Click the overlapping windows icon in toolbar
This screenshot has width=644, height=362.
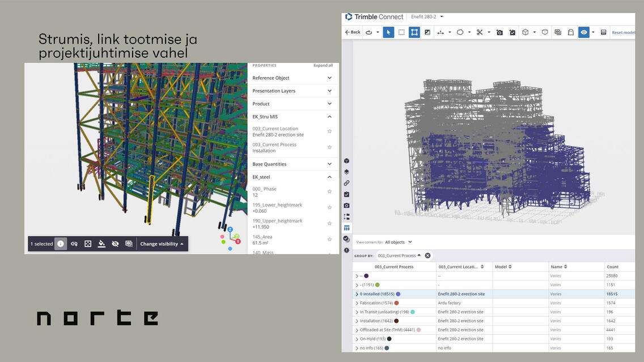[x=558, y=32]
